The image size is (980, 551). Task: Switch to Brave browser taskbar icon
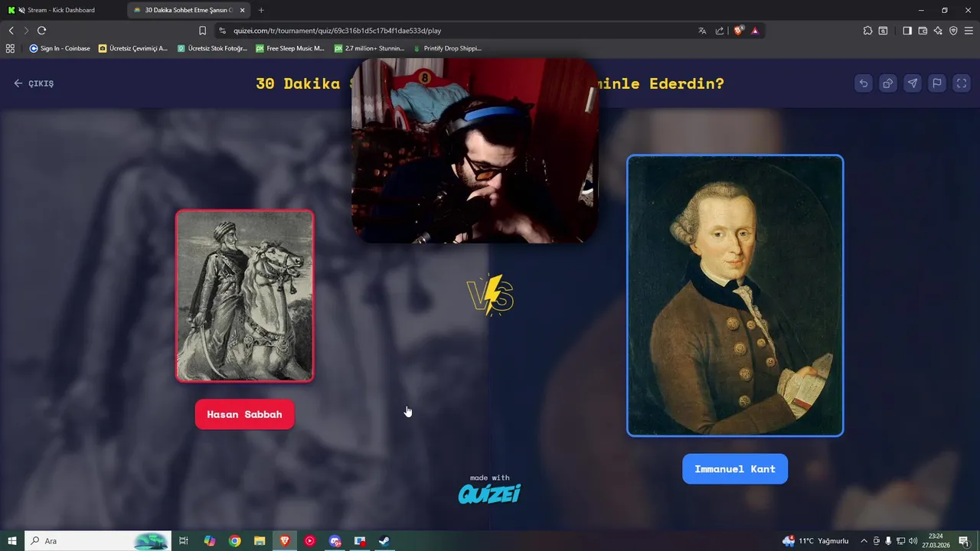[x=285, y=541]
